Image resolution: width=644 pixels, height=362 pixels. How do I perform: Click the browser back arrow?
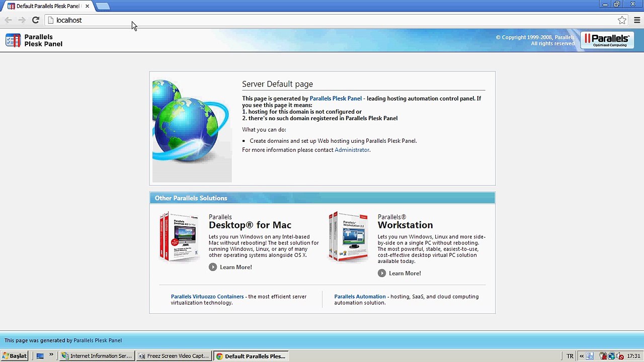click(x=8, y=20)
